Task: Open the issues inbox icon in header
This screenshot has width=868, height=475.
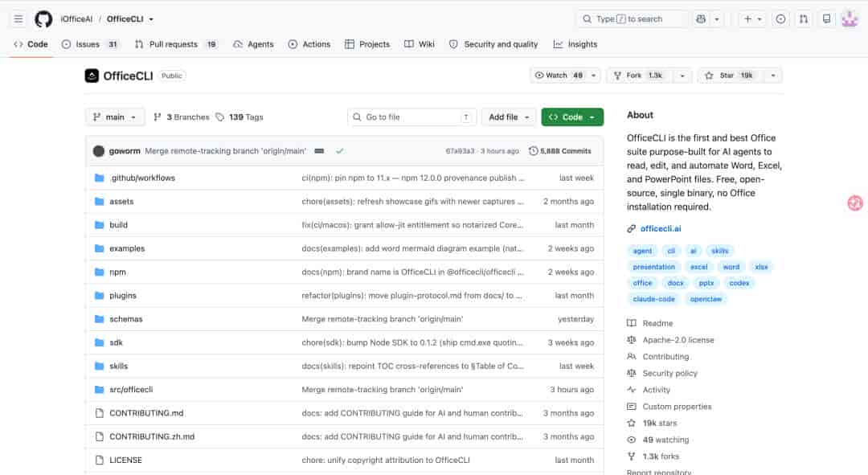Action: pyautogui.click(x=780, y=18)
